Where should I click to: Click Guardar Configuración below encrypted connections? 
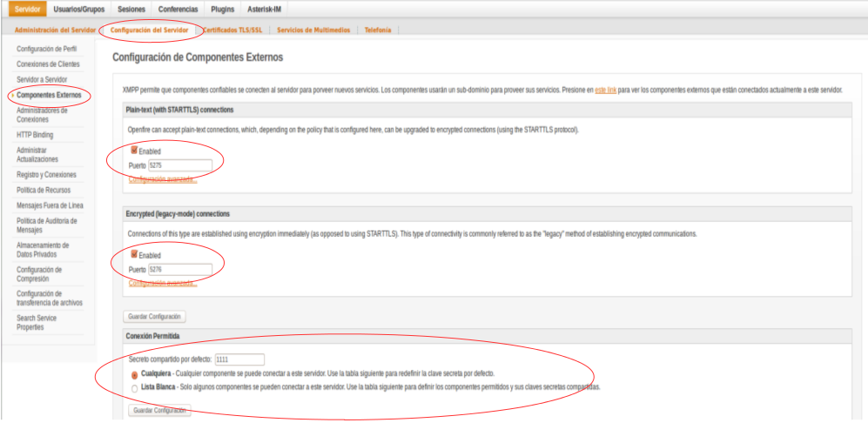[154, 317]
